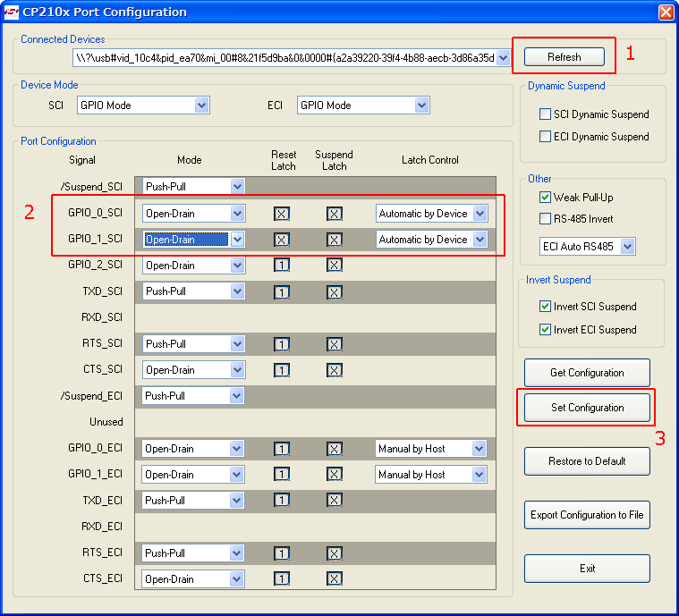Toggle GPIO_0_SCI suspend latch box
The width and height of the screenshot is (679, 616).
[335, 214]
